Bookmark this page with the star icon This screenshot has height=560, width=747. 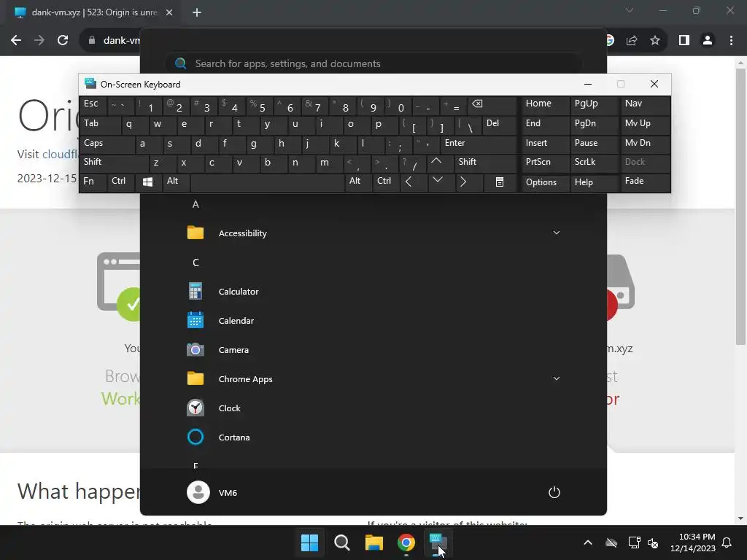(x=655, y=41)
